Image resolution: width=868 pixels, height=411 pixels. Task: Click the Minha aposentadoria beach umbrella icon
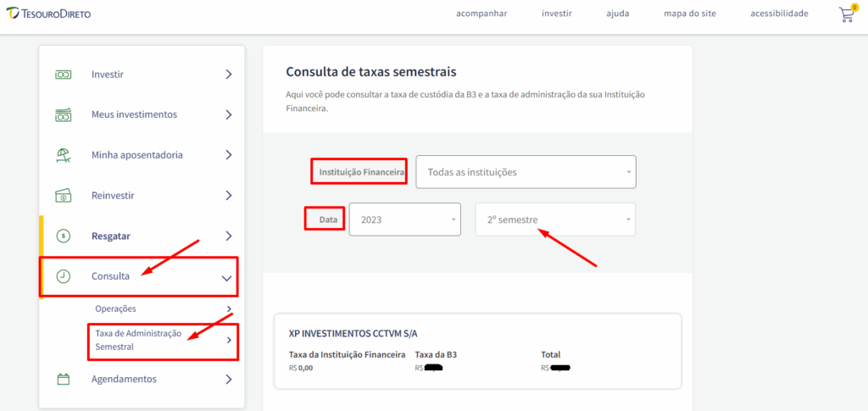pos(63,155)
